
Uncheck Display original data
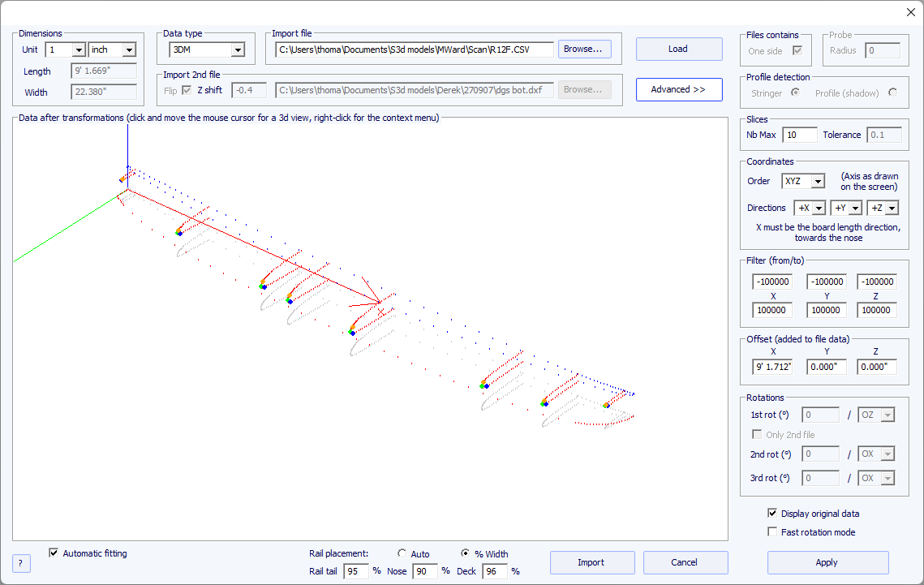772,514
